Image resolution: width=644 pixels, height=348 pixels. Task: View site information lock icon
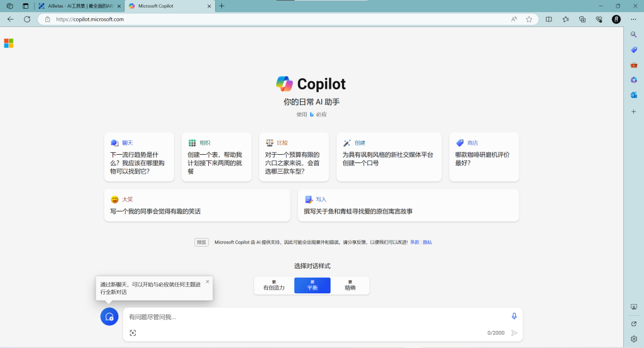tap(48, 20)
